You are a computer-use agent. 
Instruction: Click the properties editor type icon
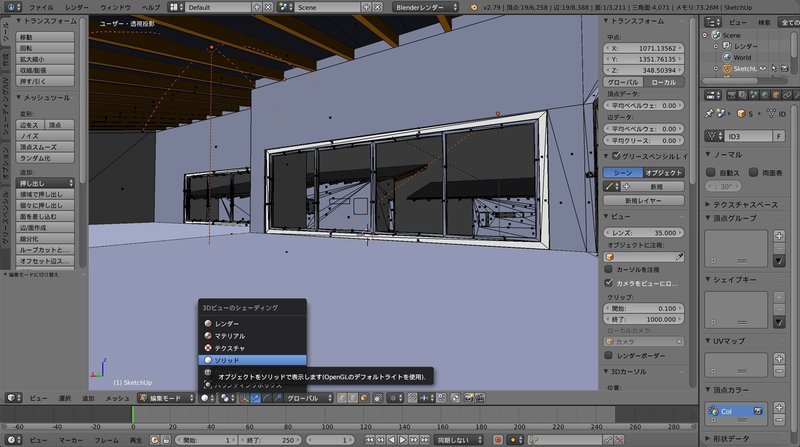click(713, 95)
